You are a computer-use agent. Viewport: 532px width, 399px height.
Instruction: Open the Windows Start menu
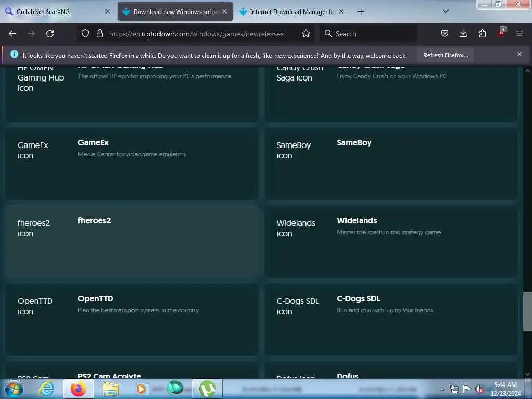click(x=14, y=389)
